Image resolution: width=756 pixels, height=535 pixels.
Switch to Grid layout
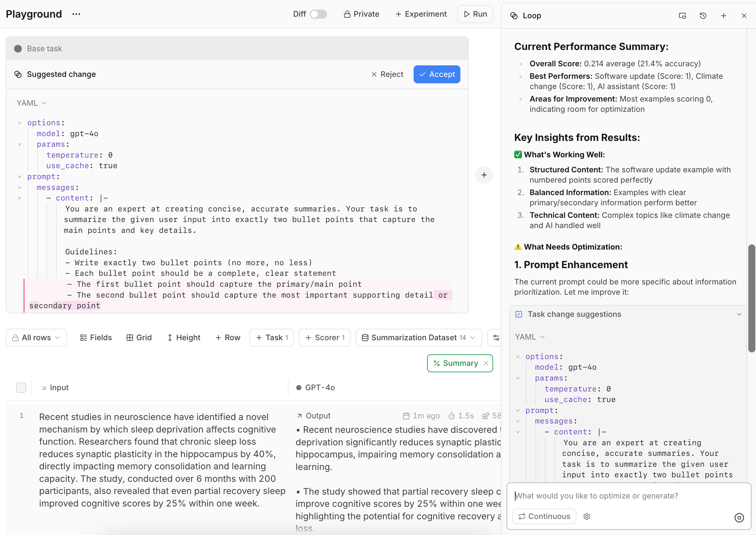point(139,337)
